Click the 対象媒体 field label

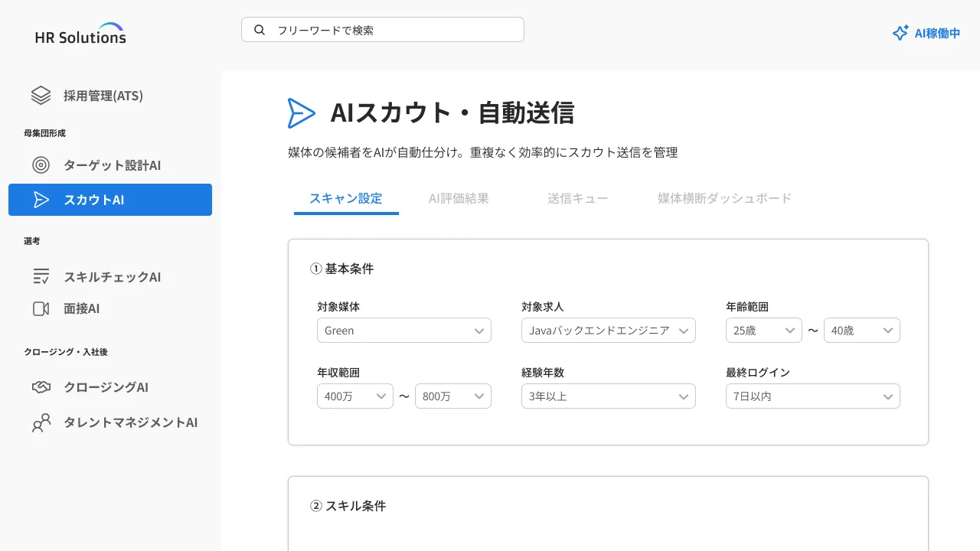tap(338, 307)
